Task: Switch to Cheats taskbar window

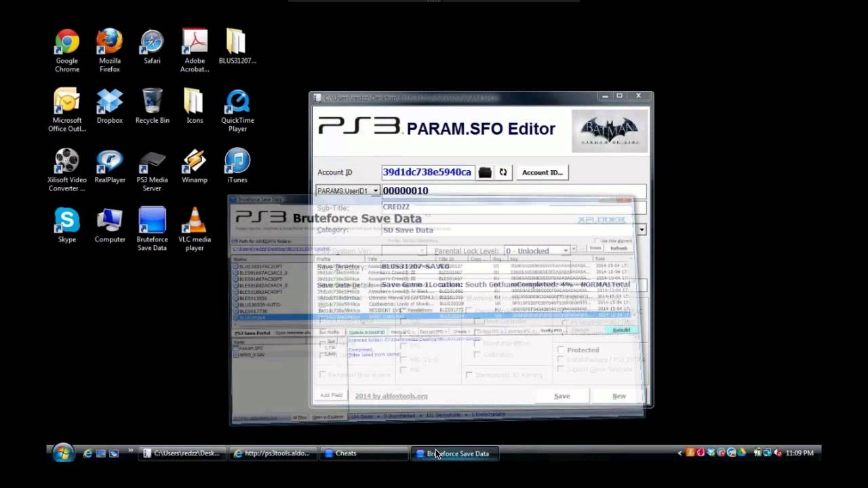Action: click(363, 453)
